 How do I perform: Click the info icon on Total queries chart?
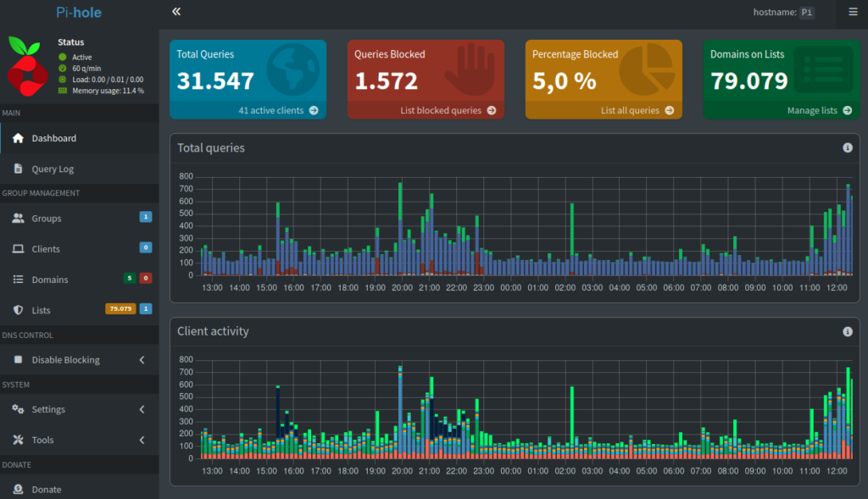[x=847, y=147]
